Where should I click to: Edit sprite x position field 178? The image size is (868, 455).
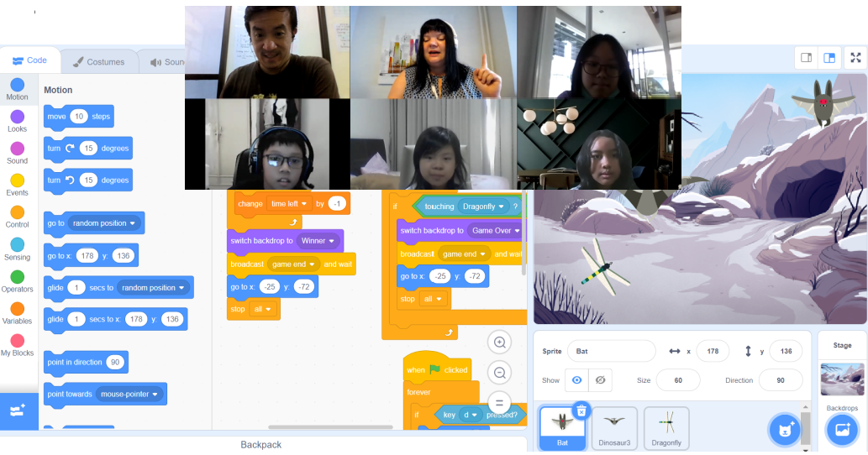click(x=713, y=351)
